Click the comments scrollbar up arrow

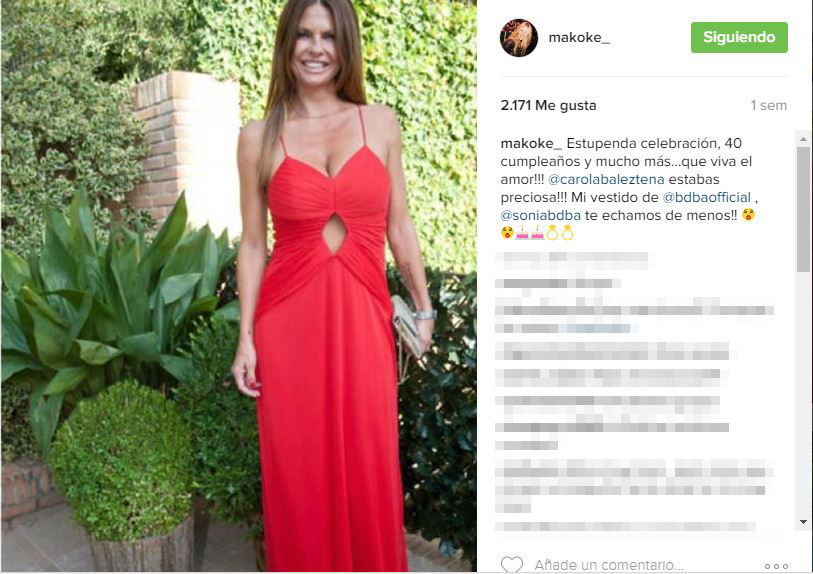[803, 139]
